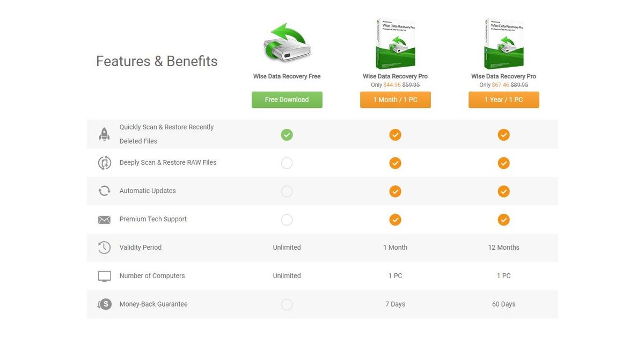Click the monitor icon beside Number of Computers
Screen dimensions: 644x363
(x=104, y=275)
